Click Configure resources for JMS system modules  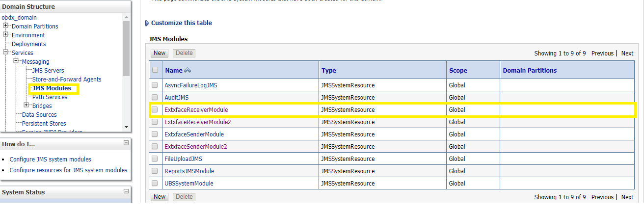(68, 170)
